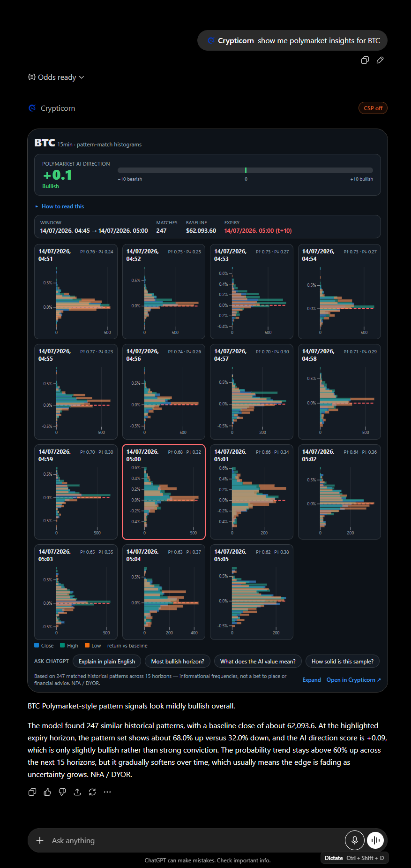Click the Polymarket AI direction slider bar
Screen dimensions: 411x868
pyautogui.click(x=245, y=170)
